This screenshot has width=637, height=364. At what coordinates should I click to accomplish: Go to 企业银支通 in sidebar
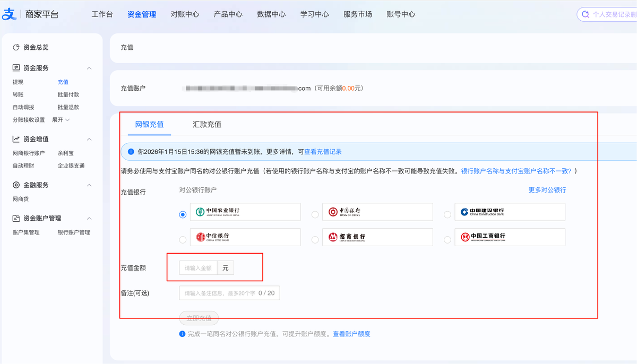coord(71,166)
